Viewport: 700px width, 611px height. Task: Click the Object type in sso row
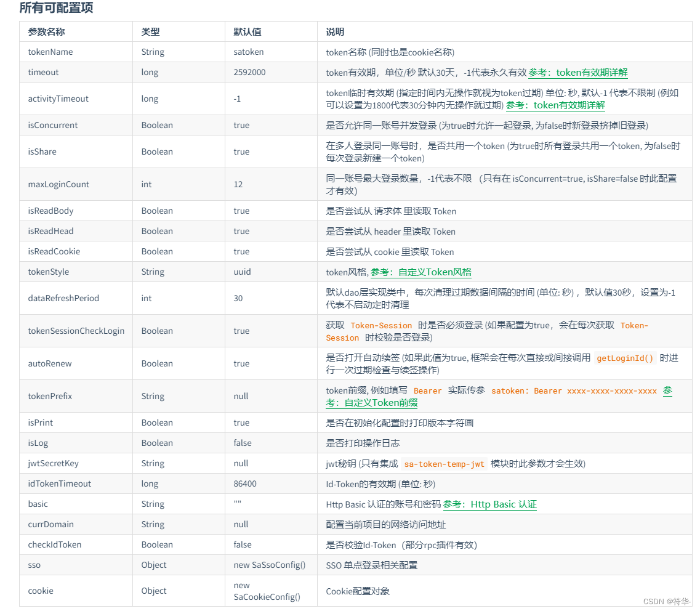154,565
